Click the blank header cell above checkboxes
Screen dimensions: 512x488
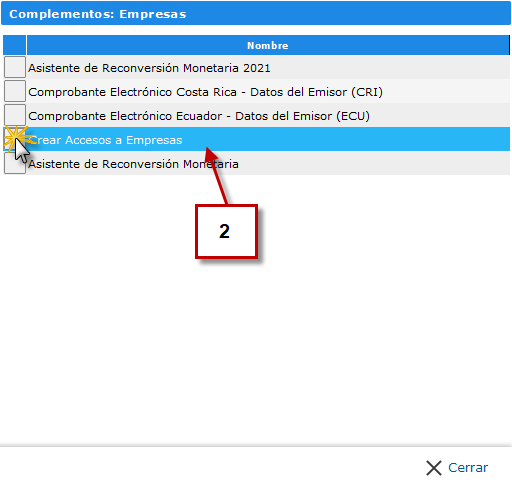coord(14,45)
